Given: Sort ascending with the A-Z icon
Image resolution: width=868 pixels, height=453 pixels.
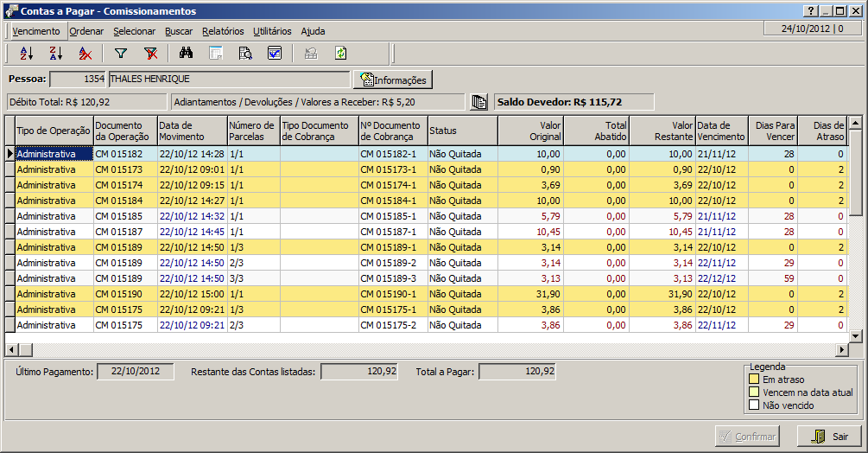Looking at the screenshot, I should point(26,54).
